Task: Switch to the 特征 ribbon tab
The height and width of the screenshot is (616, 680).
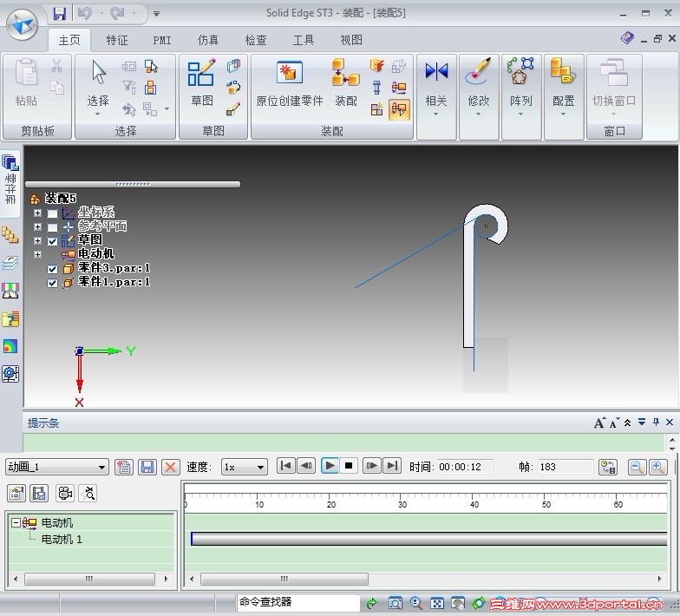Action: click(117, 40)
